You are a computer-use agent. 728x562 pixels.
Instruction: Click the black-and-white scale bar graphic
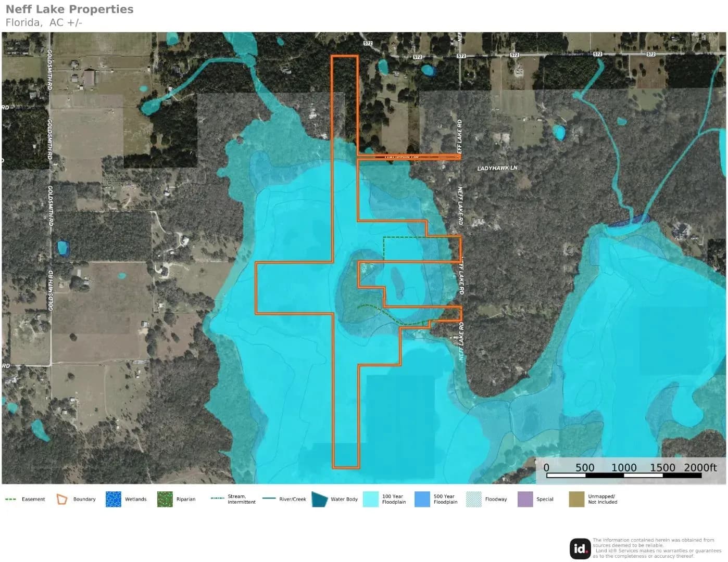[624, 475]
